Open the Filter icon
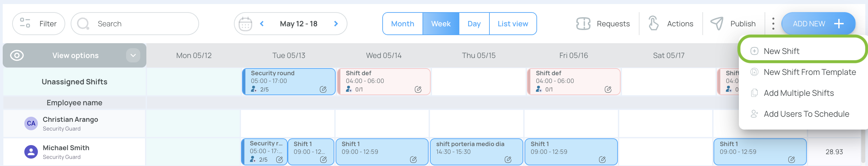Viewport: 868px width, 166px height. 25,23
